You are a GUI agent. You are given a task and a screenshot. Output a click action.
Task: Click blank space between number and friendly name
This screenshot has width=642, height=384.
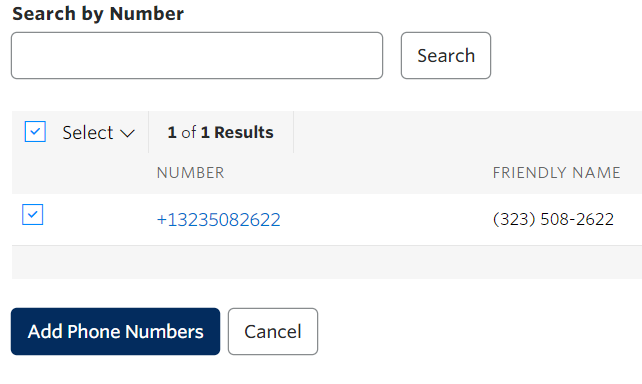pos(387,220)
